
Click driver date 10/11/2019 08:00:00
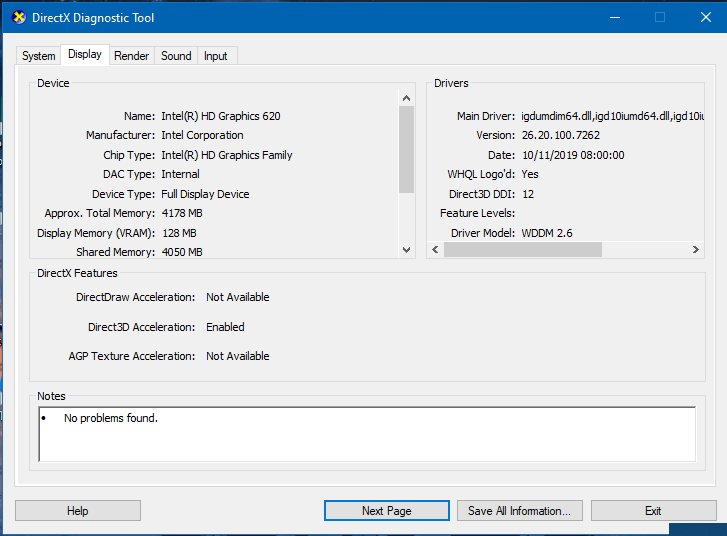coord(574,155)
